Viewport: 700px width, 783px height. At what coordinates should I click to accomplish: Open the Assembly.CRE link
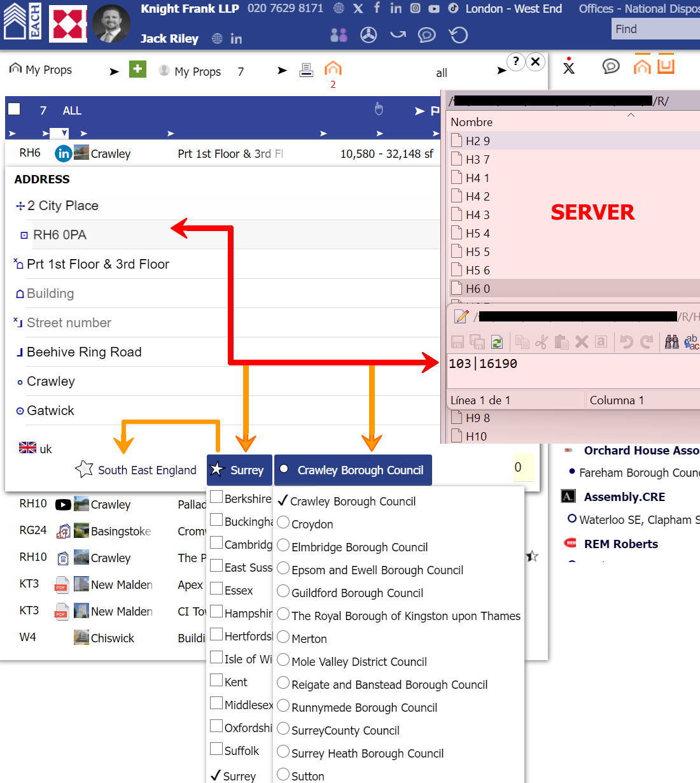point(624,497)
